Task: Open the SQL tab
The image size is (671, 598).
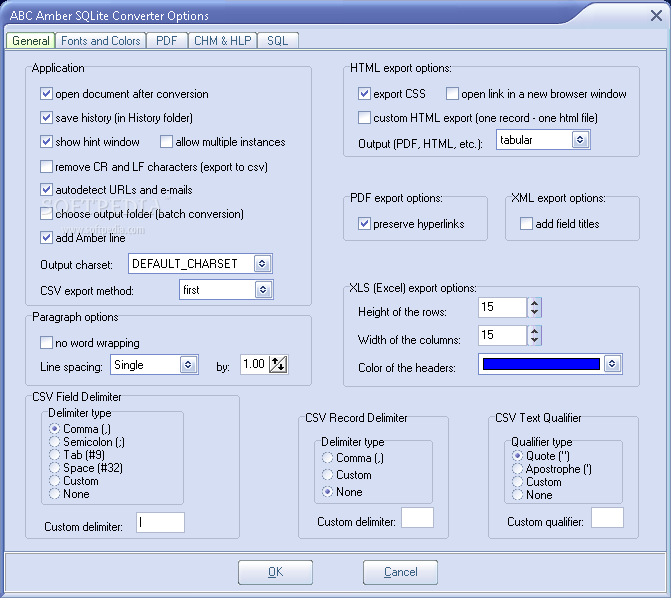Action: point(277,41)
